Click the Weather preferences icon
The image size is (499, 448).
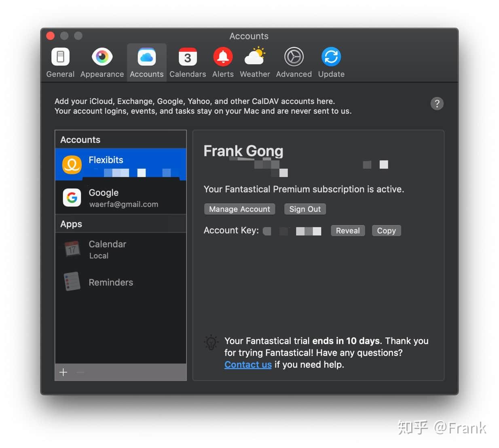[254, 61]
